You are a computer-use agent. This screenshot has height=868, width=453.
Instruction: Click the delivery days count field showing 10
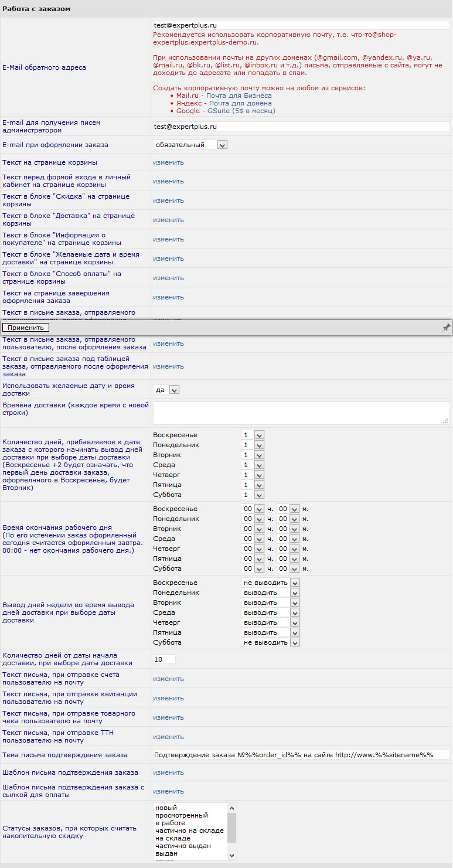tap(164, 659)
